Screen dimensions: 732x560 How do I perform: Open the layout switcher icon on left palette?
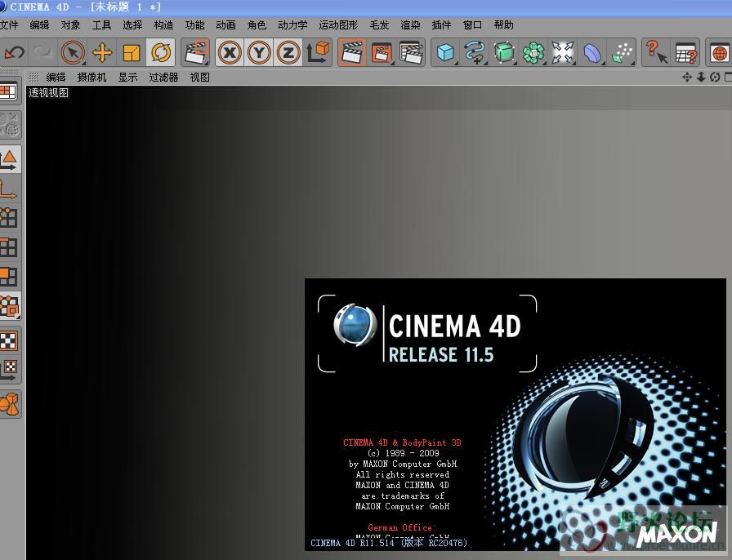pyautogui.click(x=9, y=91)
